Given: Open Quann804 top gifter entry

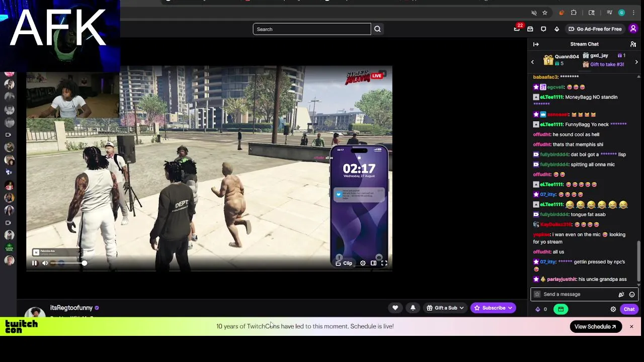Looking at the screenshot, I should 560,60.
